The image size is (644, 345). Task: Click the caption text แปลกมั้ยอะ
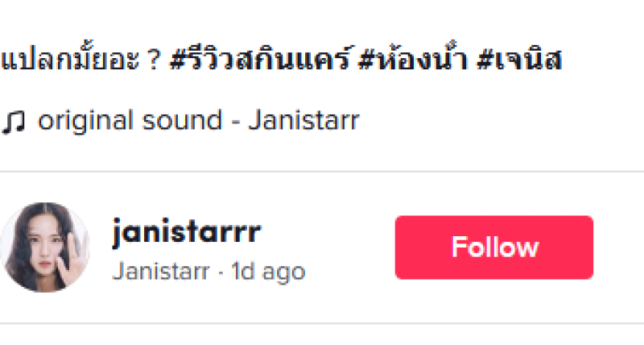[x=70, y=59]
